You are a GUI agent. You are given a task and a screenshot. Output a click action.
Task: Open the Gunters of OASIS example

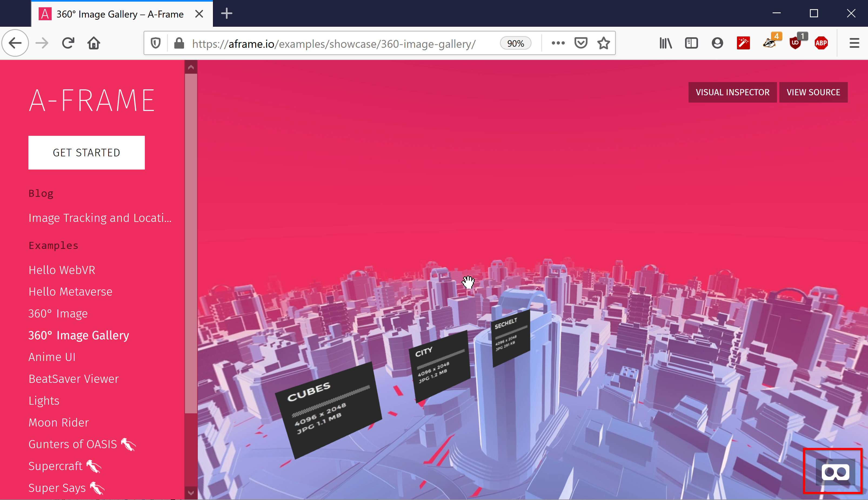(x=82, y=444)
